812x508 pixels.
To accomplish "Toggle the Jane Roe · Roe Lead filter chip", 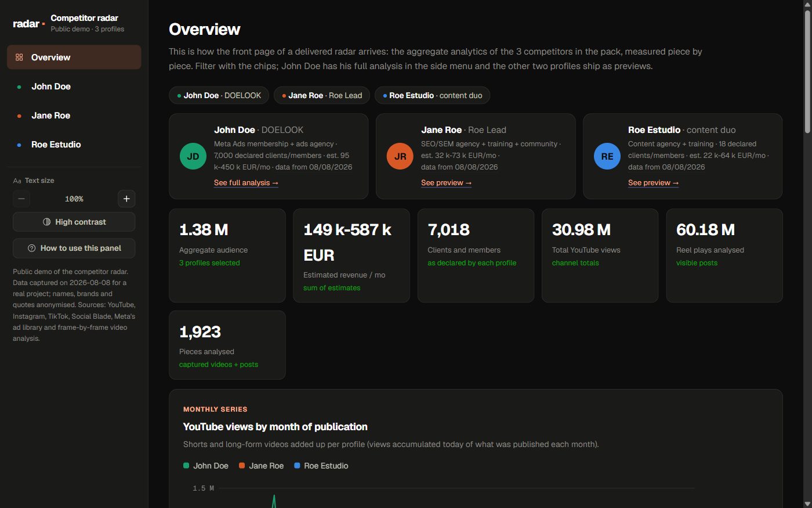I will pos(321,95).
